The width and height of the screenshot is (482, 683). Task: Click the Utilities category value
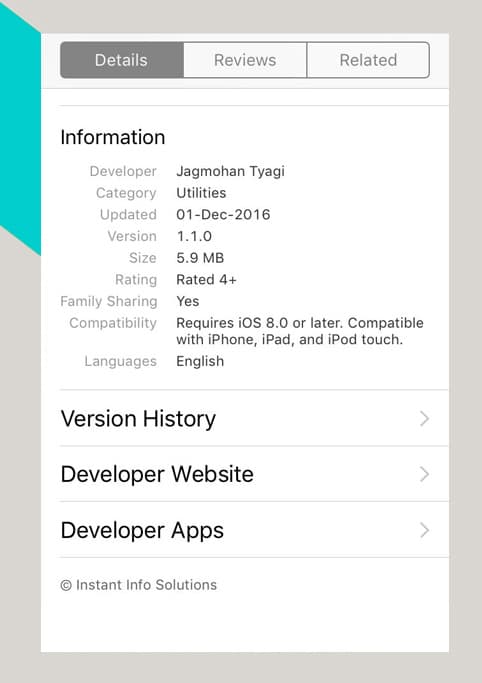point(201,193)
